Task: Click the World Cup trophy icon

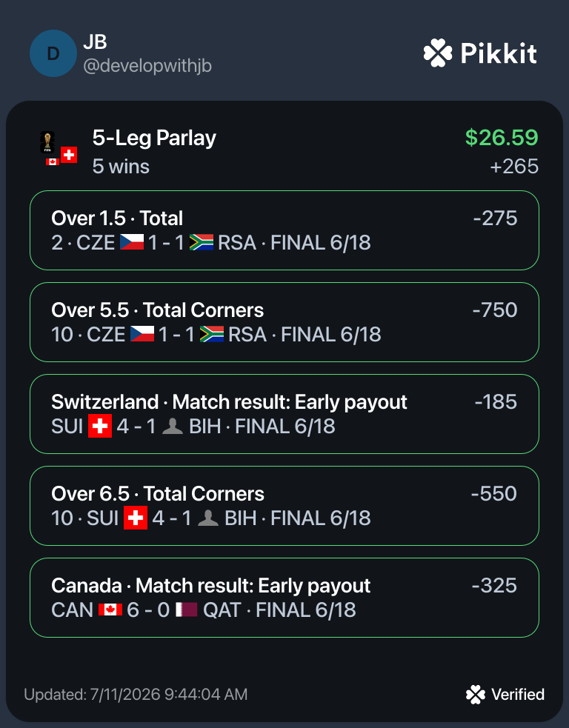Action: [47, 142]
